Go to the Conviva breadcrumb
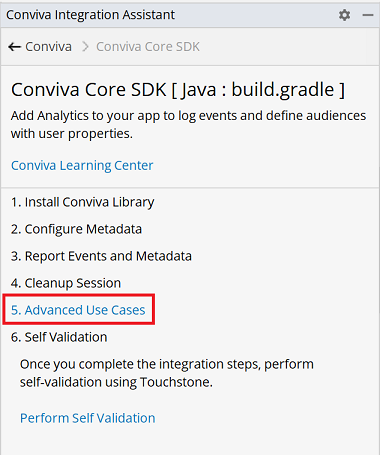This screenshot has width=380, height=455. click(x=48, y=47)
